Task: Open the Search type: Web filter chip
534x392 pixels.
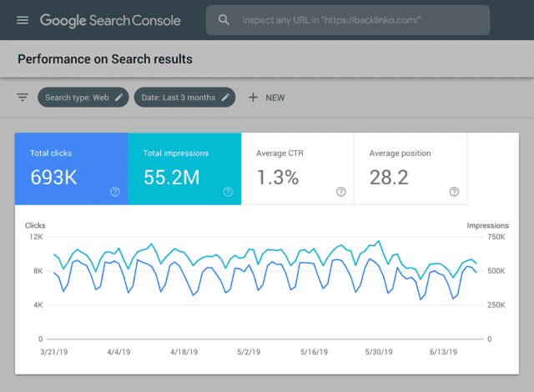Action: tap(75, 98)
